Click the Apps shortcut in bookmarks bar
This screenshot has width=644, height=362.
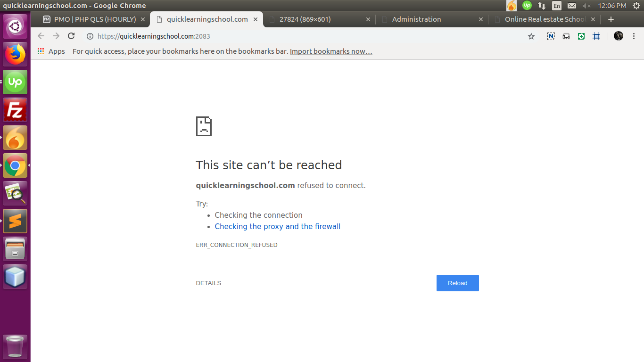click(x=51, y=51)
